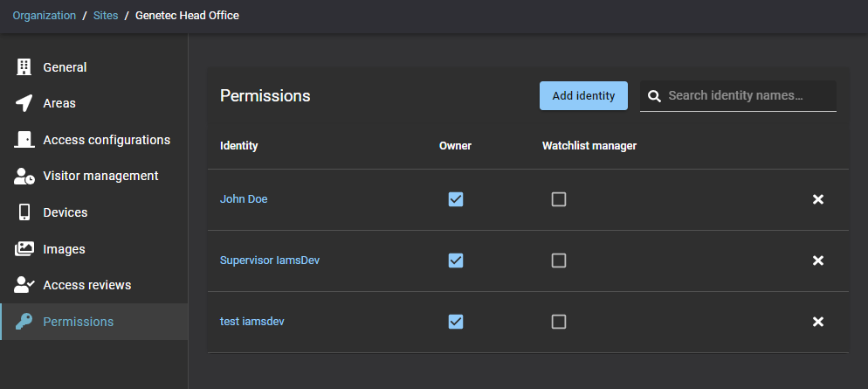Uncheck Owner checkbox for John Doe
The image size is (868, 389).
455,199
